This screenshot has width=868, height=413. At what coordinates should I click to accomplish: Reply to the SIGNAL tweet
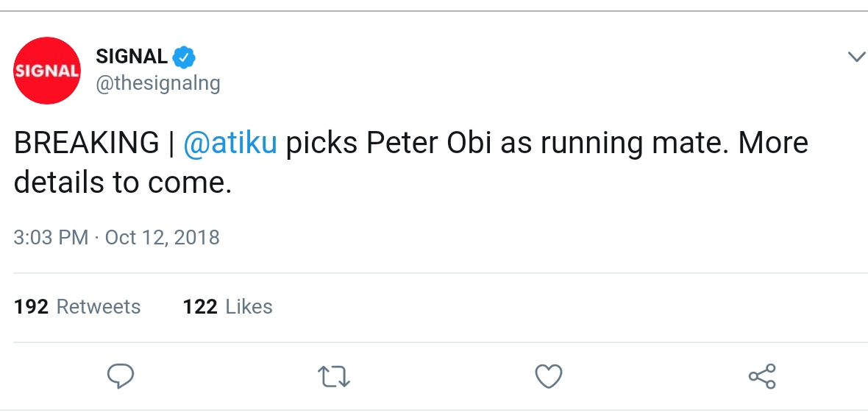(121, 376)
